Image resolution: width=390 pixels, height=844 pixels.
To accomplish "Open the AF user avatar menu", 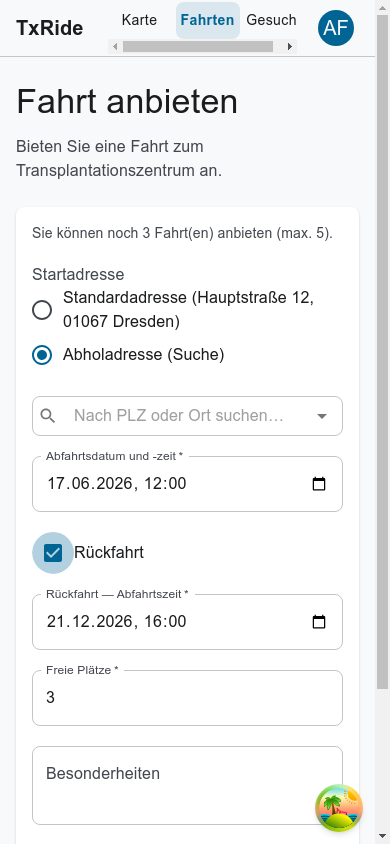I will (336, 27).
